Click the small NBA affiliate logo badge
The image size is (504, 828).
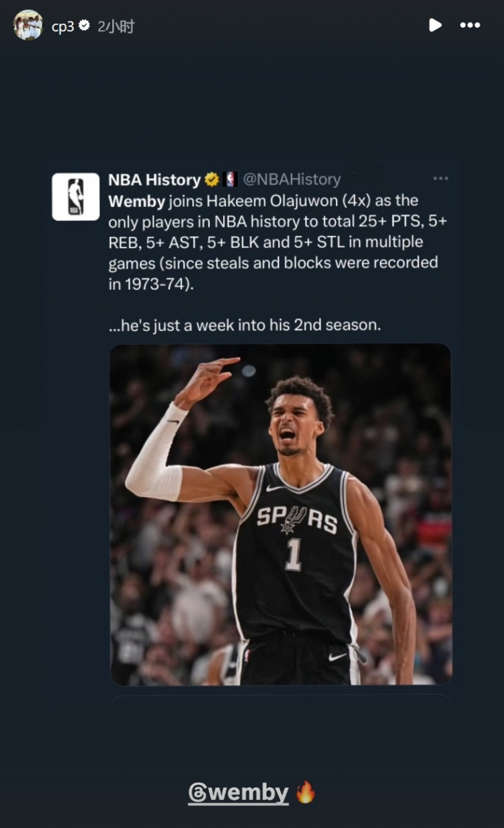tap(230, 180)
